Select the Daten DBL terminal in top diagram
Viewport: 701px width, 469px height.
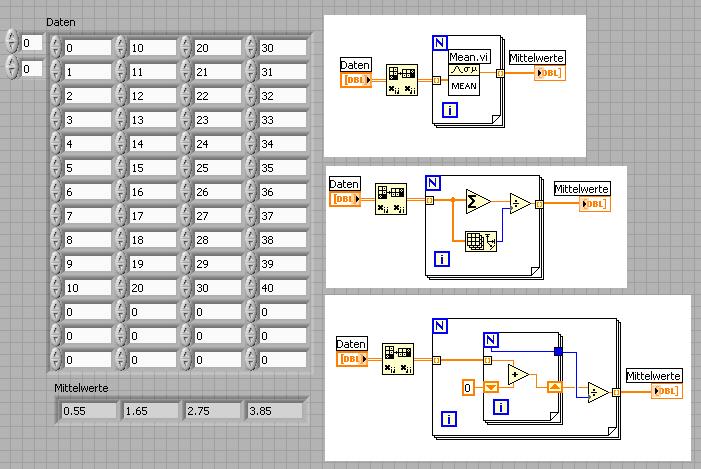[356, 80]
